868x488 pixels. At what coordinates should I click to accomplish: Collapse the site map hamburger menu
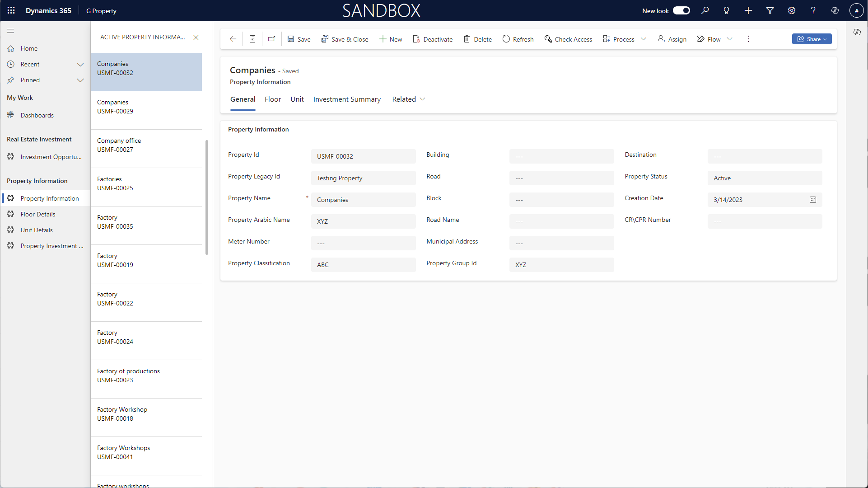(10, 31)
